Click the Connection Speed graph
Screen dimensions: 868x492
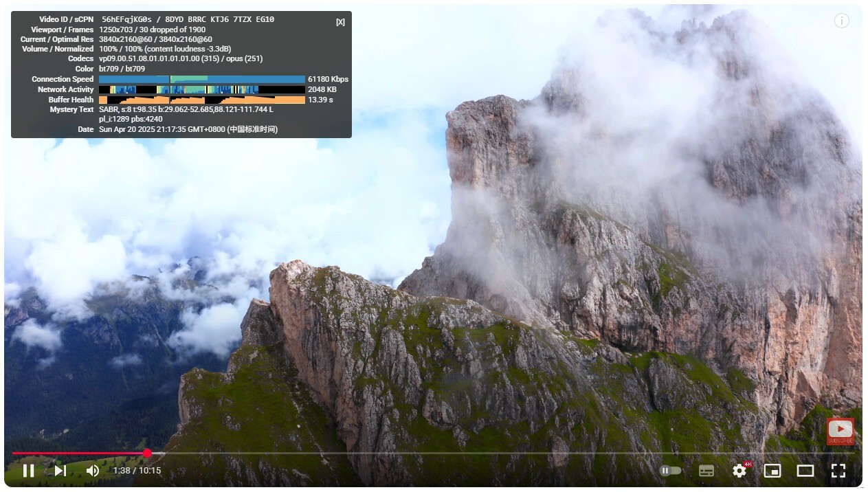(202, 80)
